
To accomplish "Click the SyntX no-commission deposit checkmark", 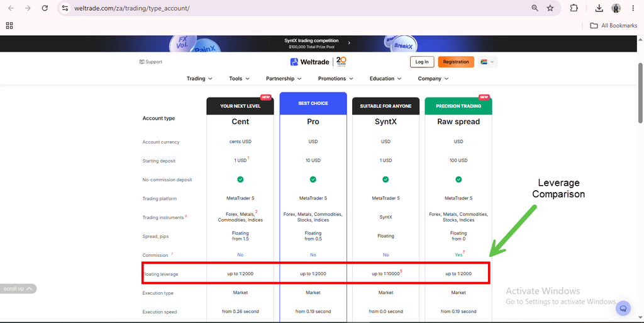I will click(x=386, y=179).
